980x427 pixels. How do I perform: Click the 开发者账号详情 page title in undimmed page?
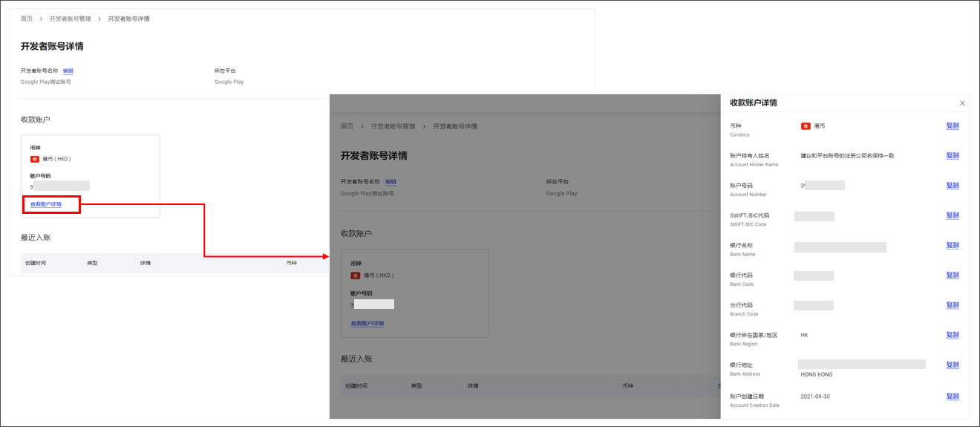click(52, 46)
